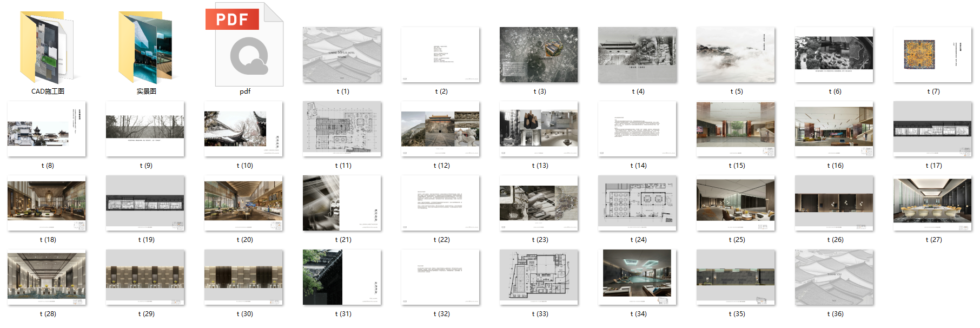Select thumbnail t (33) floor plan
The height and width of the screenshot is (328, 980).
coord(539,277)
